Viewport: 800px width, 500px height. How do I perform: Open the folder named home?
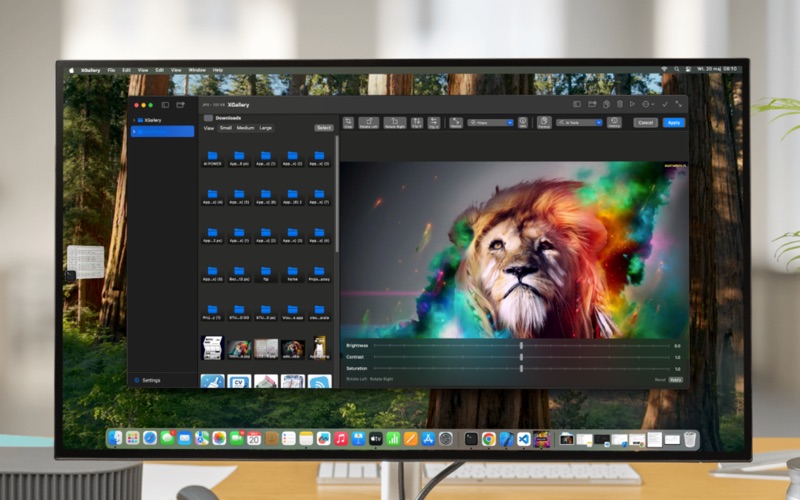pyautogui.click(x=292, y=273)
